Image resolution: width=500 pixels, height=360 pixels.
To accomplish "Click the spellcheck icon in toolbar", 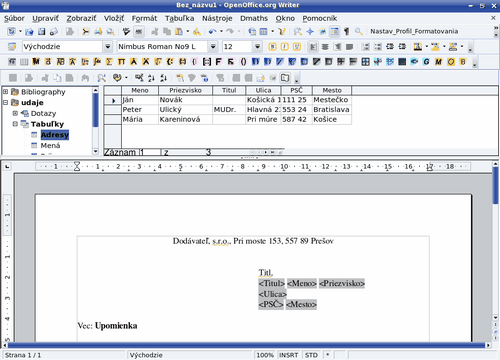I will pyautogui.click(x=126, y=32).
